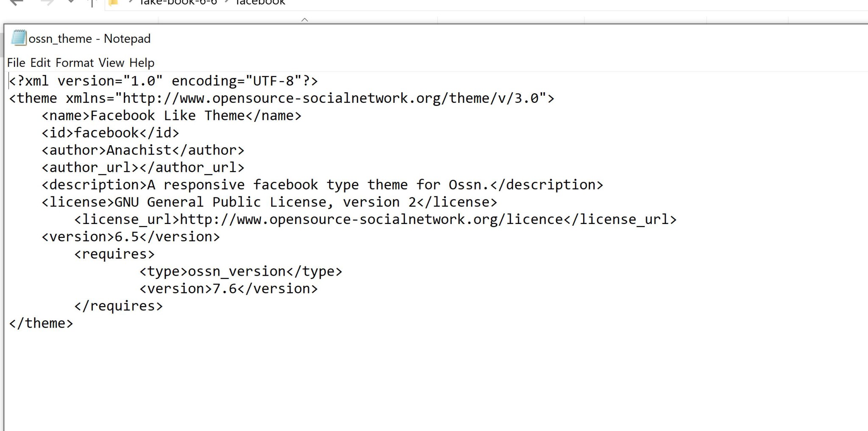Click the ossn_theme - Notepad title text

point(89,39)
